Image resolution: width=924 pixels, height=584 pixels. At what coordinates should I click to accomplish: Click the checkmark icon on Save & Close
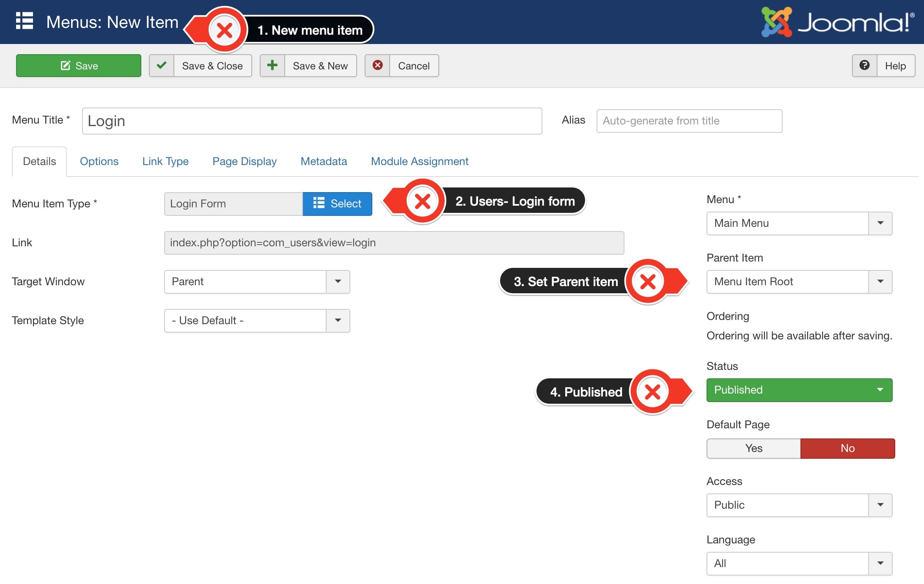pyautogui.click(x=162, y=65)
